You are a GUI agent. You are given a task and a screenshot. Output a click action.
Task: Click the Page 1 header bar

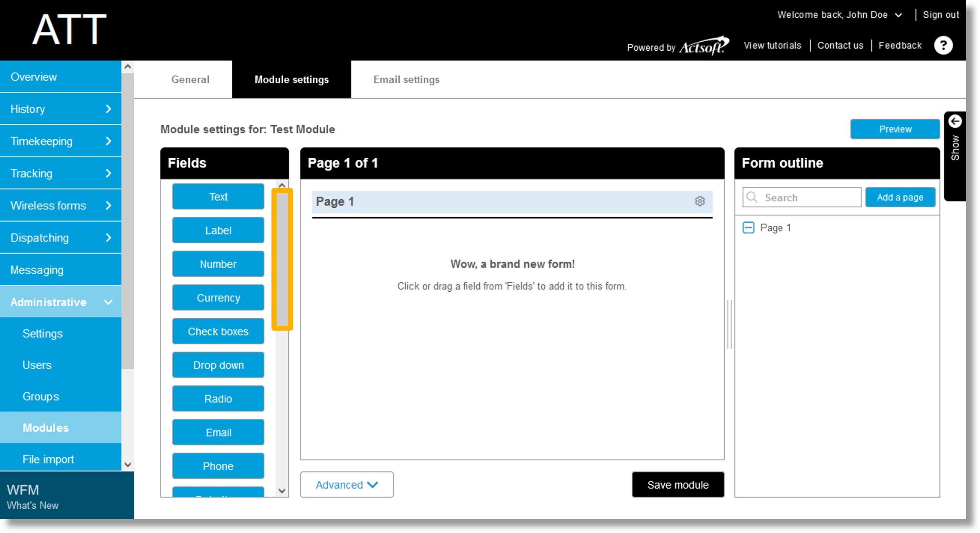click(512, 202)
